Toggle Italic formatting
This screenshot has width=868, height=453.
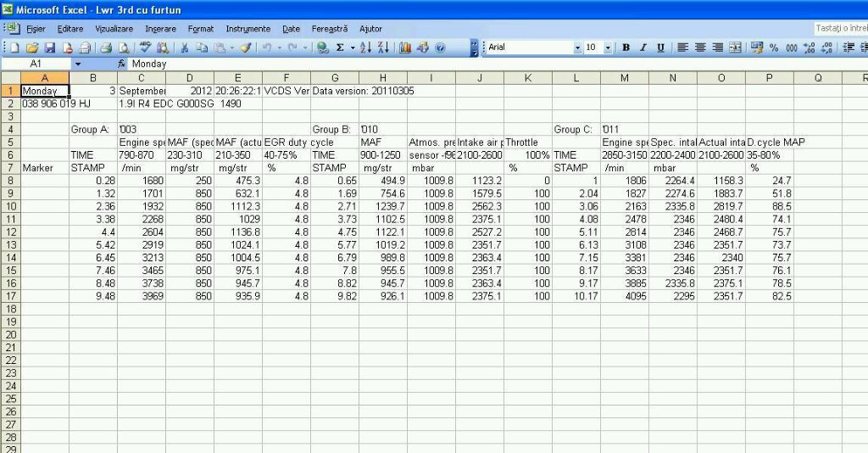click(x=643, y=48)
